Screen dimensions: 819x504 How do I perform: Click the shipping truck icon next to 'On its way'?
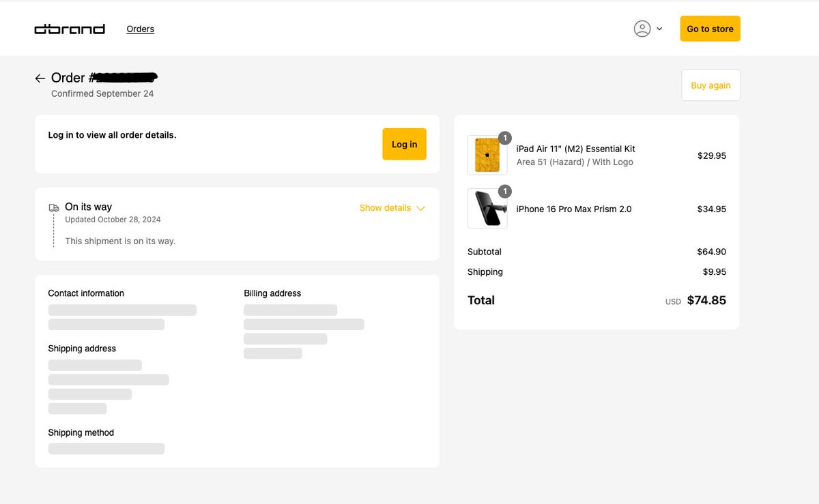(x=54, y=207)
